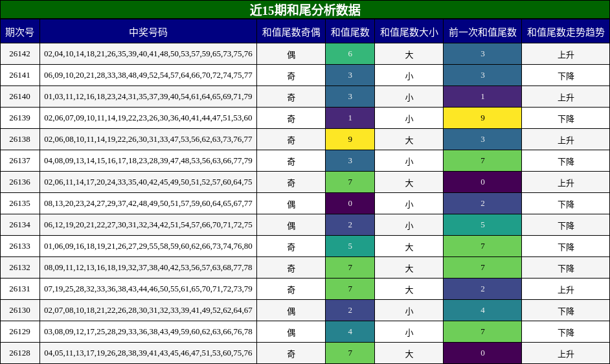Click 偶 parity cell in row 26130
The height and width of the screenshot is (364, 610).
[x=291, y=312]
